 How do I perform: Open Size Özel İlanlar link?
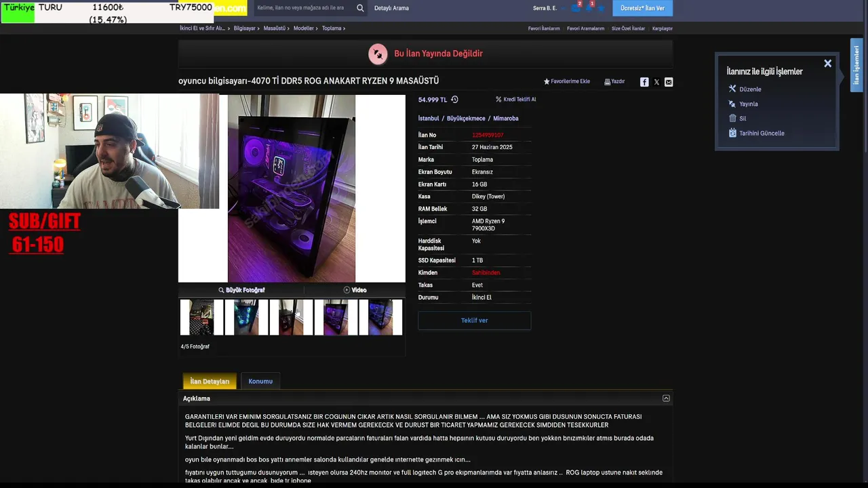(628, 28)
